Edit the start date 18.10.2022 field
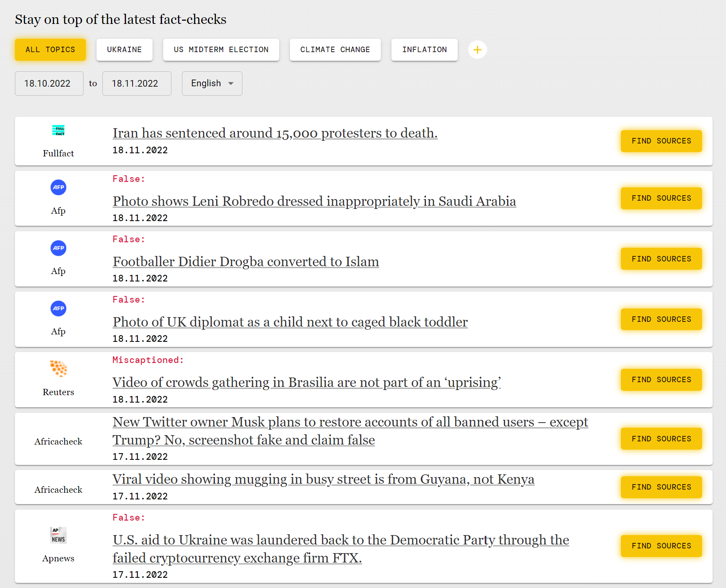726x588 pixels. [x=49, y=83]
